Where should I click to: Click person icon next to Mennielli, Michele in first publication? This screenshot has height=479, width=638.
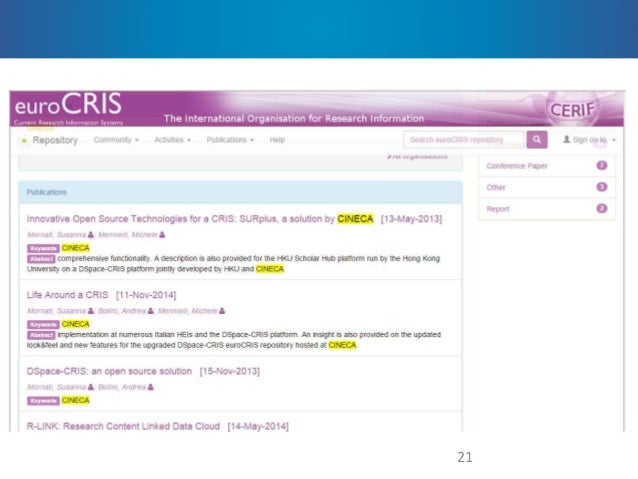click(x=162, y=235)
